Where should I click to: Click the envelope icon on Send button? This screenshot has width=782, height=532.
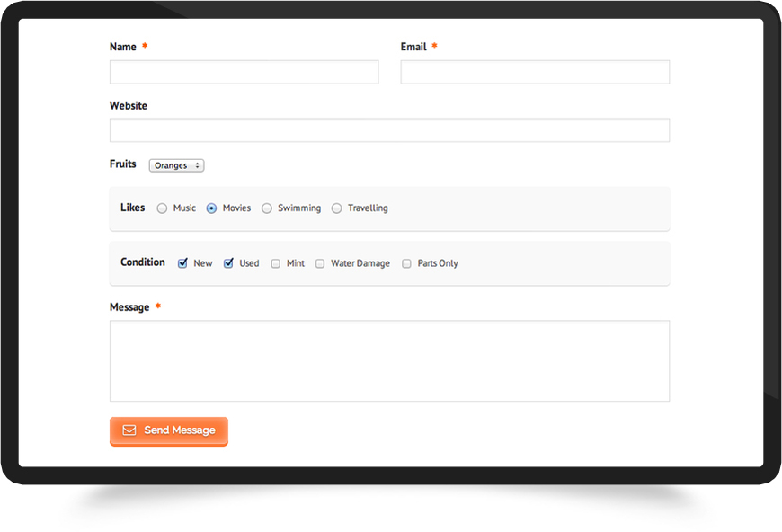pos(129,430)
